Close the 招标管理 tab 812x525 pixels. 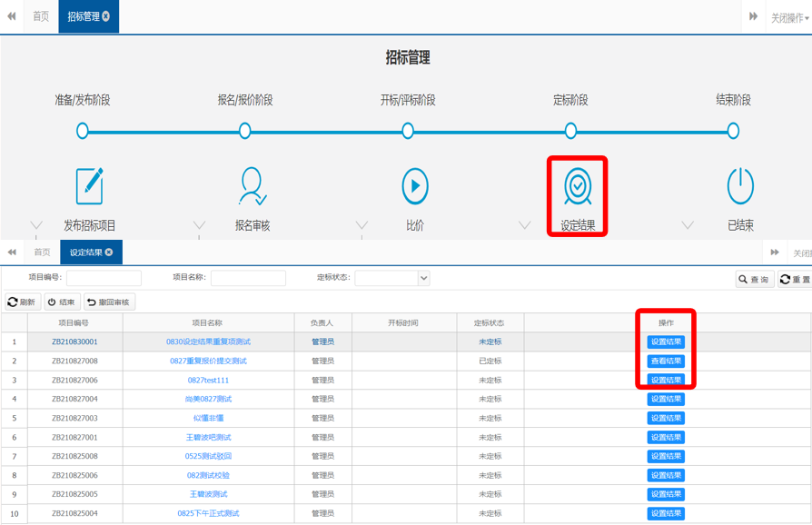[106, 16]
